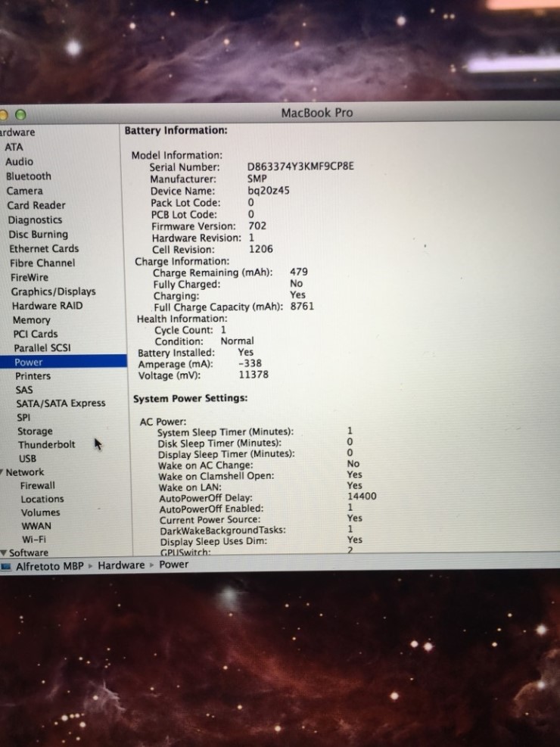Click device name bq20z45

[269, 191]
